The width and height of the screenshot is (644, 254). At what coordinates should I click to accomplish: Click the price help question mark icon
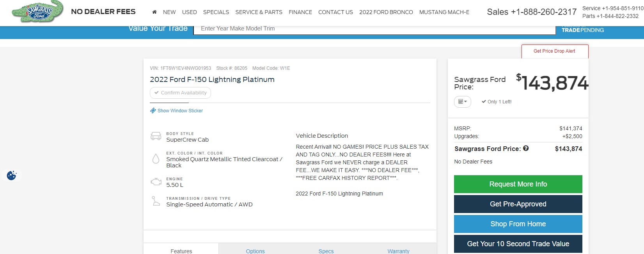pyautogui.click(x=526, y=148)
